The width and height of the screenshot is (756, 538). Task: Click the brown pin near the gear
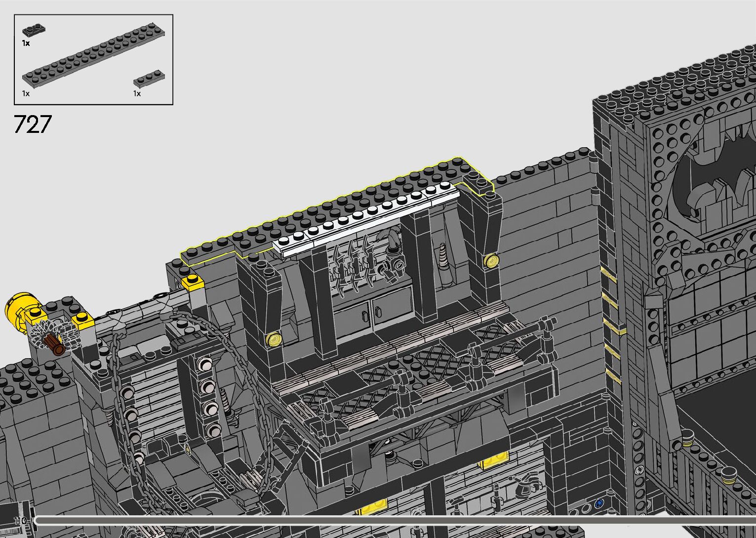(54, 344)
